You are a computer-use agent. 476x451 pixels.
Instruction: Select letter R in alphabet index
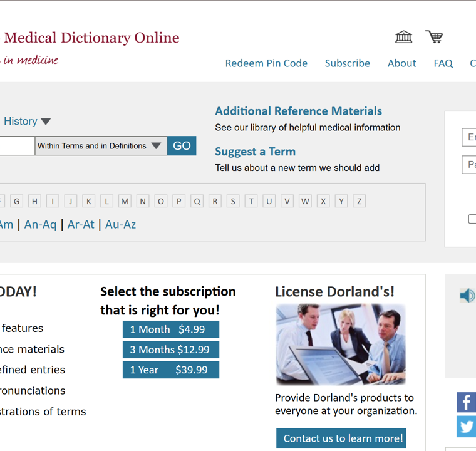coord(215,201)
